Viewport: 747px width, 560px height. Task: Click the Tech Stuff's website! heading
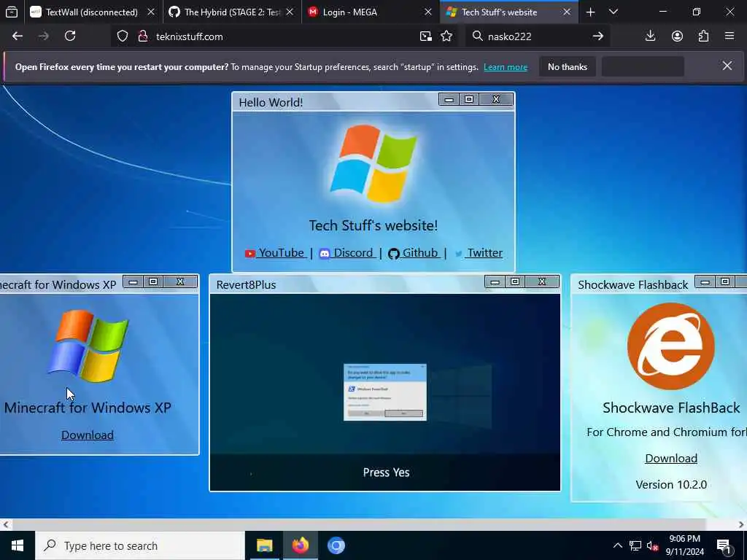coord(373,226)
